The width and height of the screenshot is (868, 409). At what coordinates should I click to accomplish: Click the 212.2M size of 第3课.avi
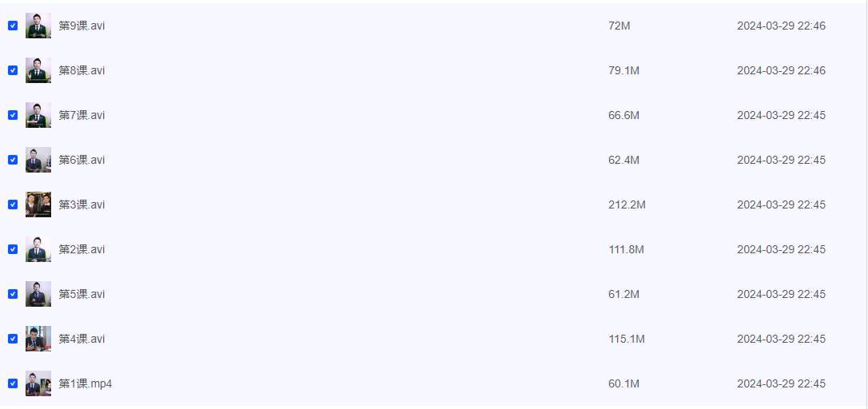pos(627,204)
